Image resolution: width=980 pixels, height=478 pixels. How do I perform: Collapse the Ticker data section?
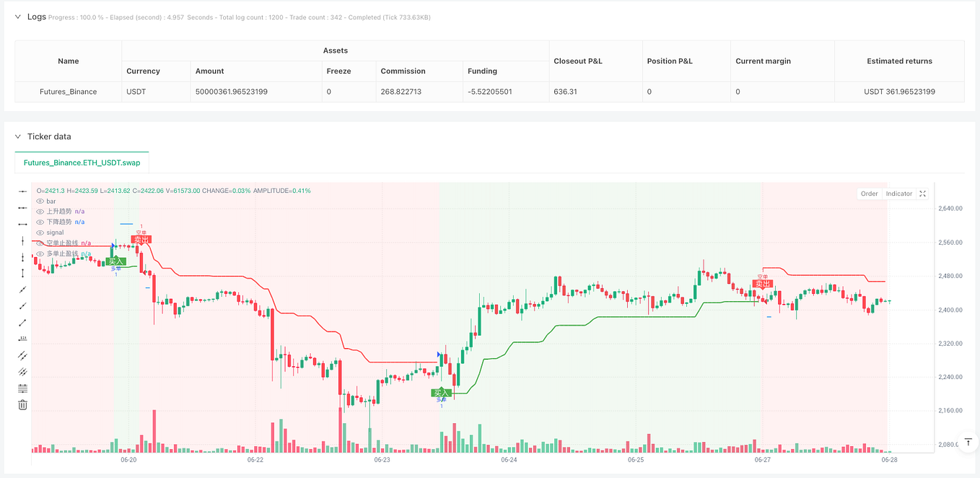click(x=18, y=136)
